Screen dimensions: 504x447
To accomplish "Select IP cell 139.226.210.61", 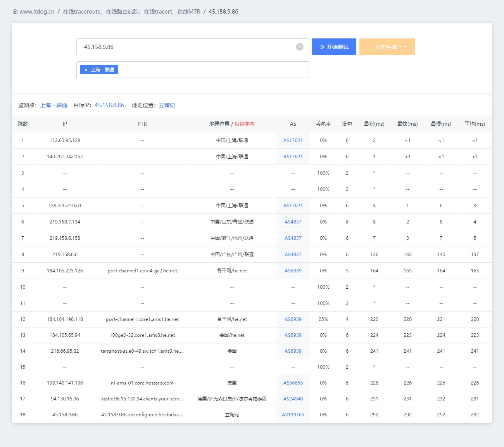I will click(65, 206).
